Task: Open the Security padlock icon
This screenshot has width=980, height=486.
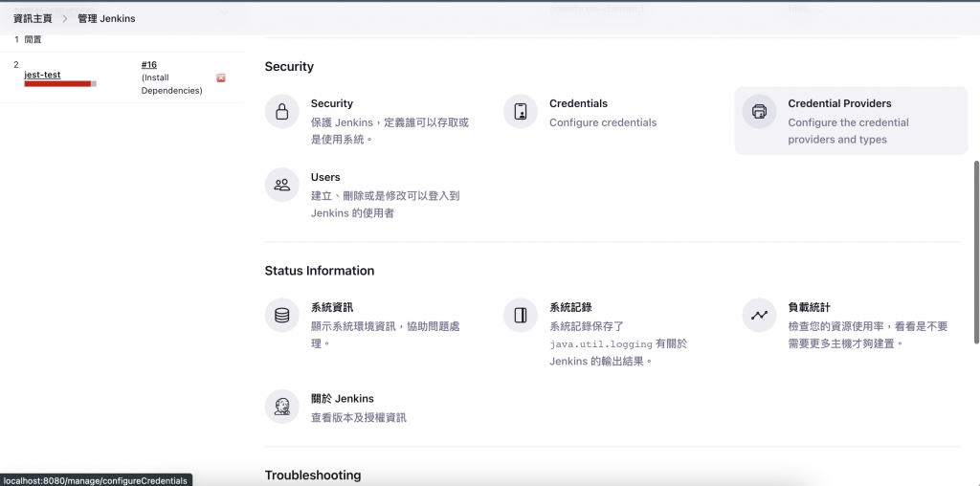Action: point(282,112)
